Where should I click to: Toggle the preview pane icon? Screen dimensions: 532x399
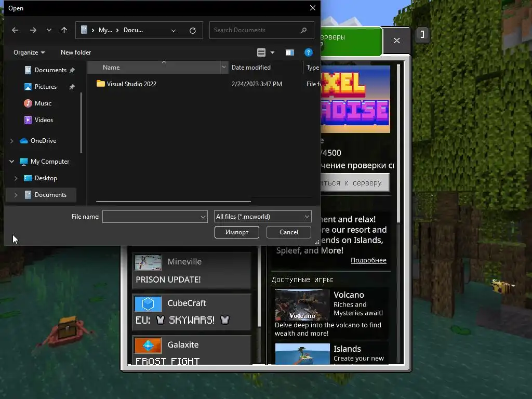point(290,52)
